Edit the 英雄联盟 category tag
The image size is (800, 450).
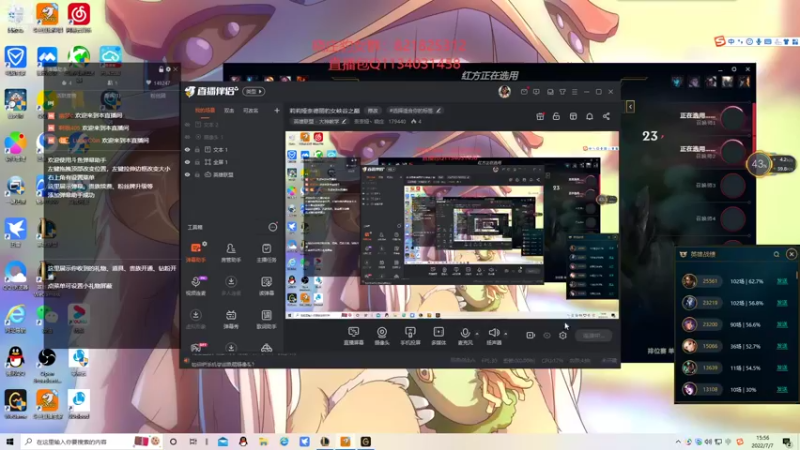point(319,121)
